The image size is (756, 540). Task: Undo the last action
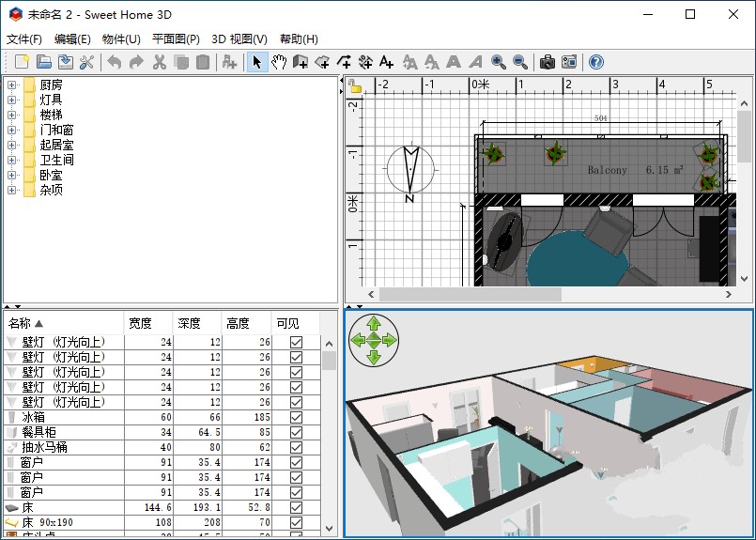pos(115,62)
